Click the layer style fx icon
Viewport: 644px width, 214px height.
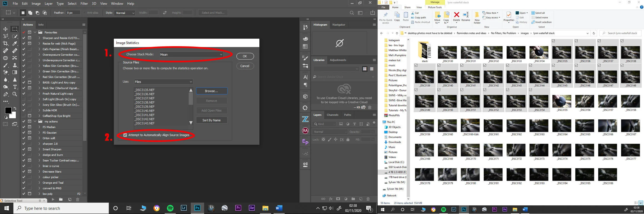(x=331, y=199)
